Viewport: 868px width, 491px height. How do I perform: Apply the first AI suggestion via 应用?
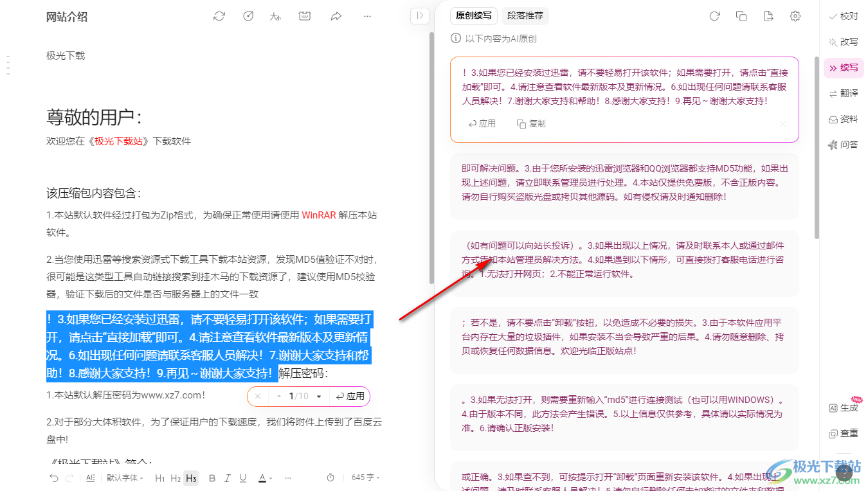point(482,123)
